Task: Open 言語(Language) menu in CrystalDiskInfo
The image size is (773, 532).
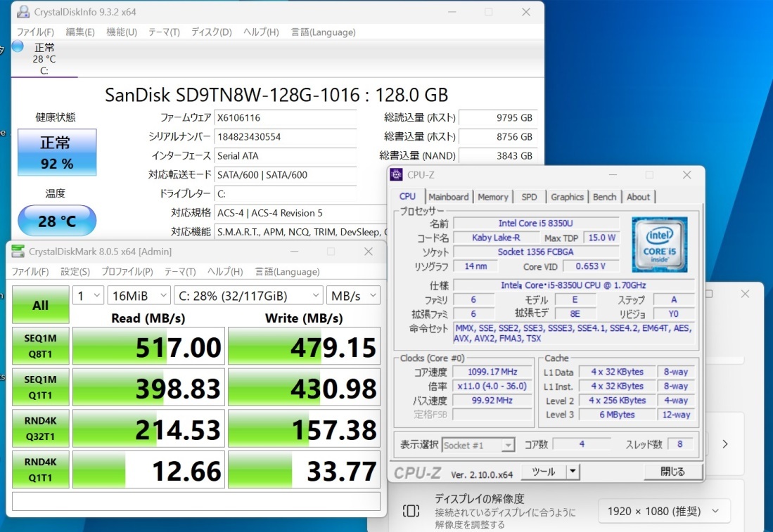Action: click(x=324, y=32)
